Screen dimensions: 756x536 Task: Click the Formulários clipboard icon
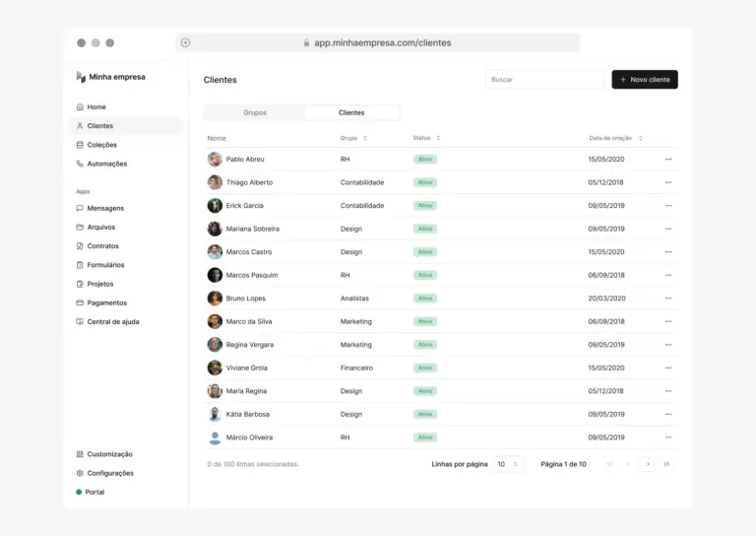click(x=80, y=265)
